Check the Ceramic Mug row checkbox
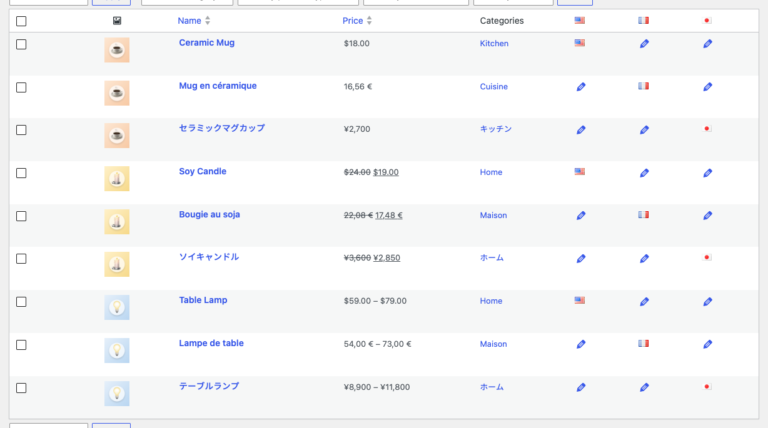This screenshot has height=428, width=768. pyautogui.click(x=21, y=45)
